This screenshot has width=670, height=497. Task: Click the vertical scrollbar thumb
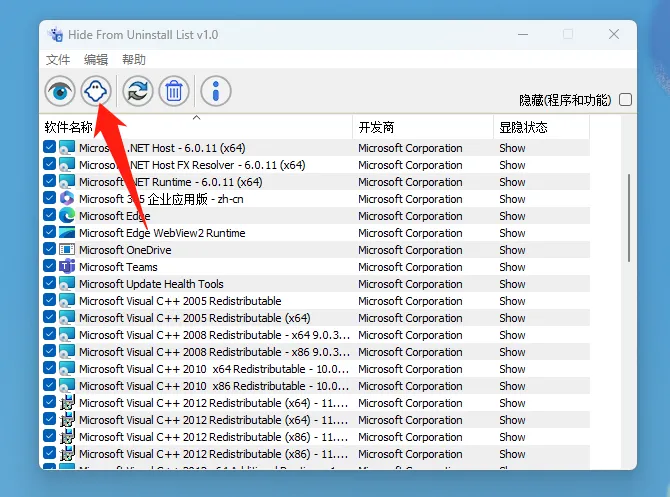(x=629, y=218)
